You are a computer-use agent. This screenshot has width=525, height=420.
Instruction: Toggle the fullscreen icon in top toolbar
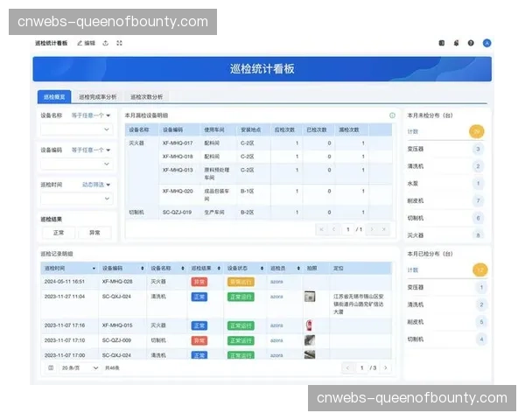(x=119, y=43)
